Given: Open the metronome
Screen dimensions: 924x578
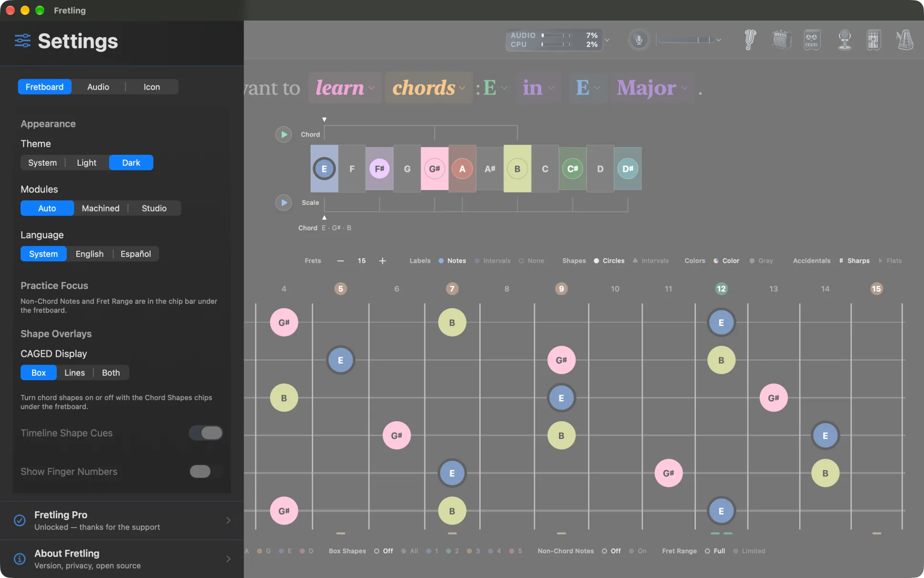Looking at the screenshot, I should coord(904,40).
